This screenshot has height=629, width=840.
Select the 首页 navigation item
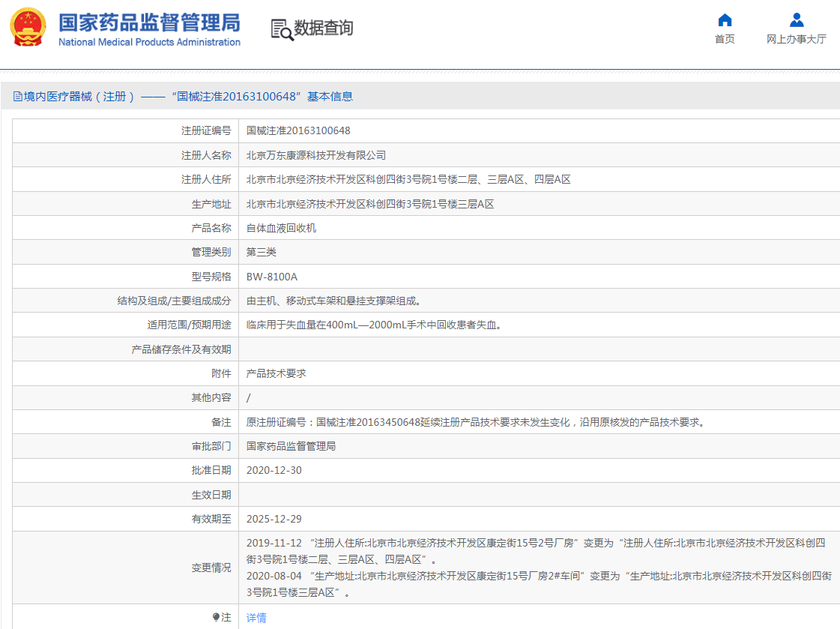724,39
